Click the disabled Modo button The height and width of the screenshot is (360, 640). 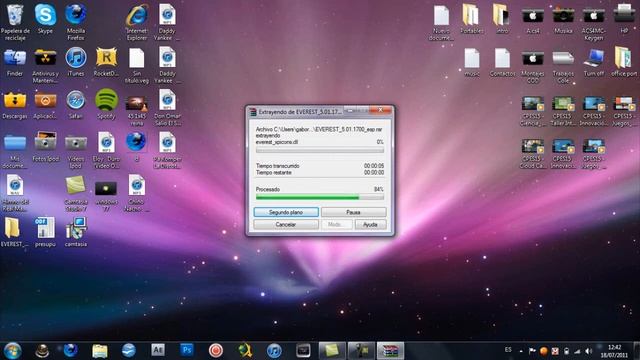click(337, 224)
